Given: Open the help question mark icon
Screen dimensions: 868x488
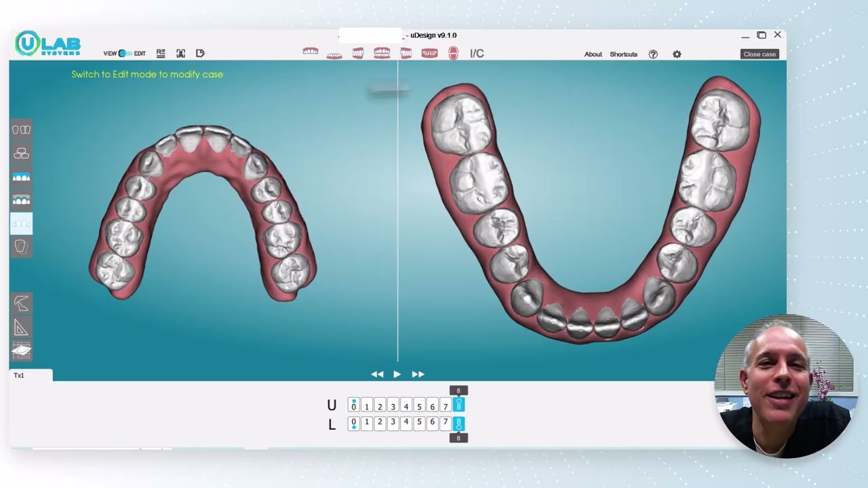Looking at the screenshot, I should click(x=653, y=54).
